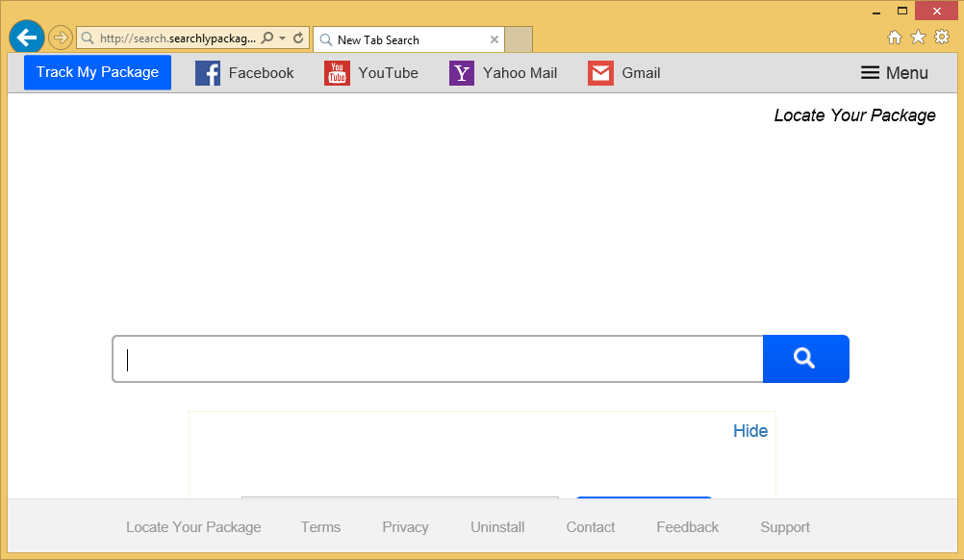Open the Yahoo Mail shortcut
964x560 pixels.
(503, 73)
